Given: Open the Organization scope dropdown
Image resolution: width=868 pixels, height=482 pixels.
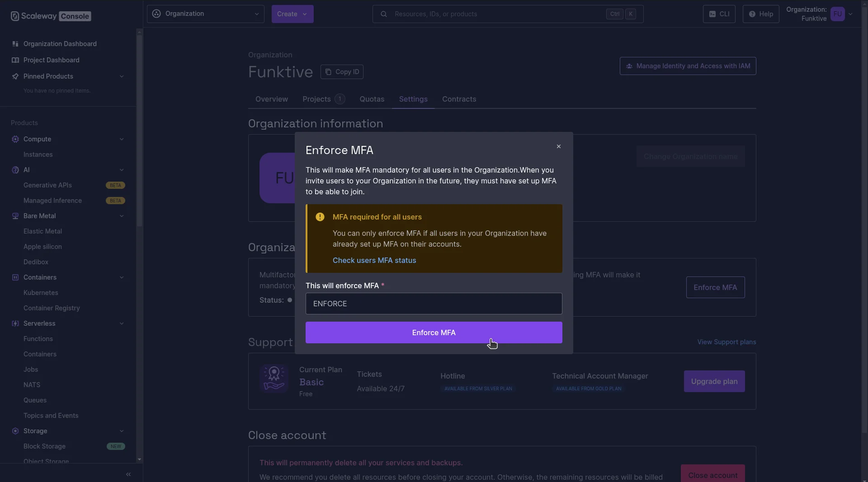Looking at the screenshot, I should (206, 14).
